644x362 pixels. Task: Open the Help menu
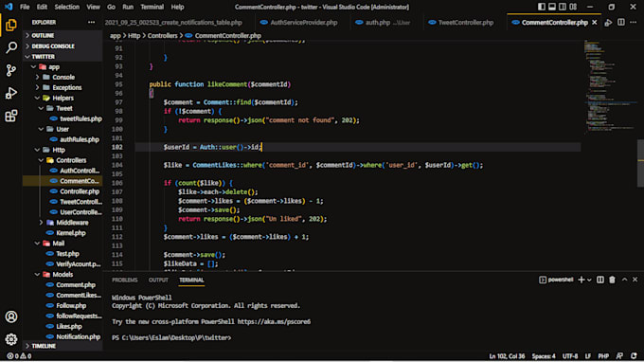[x=177, y=7]
